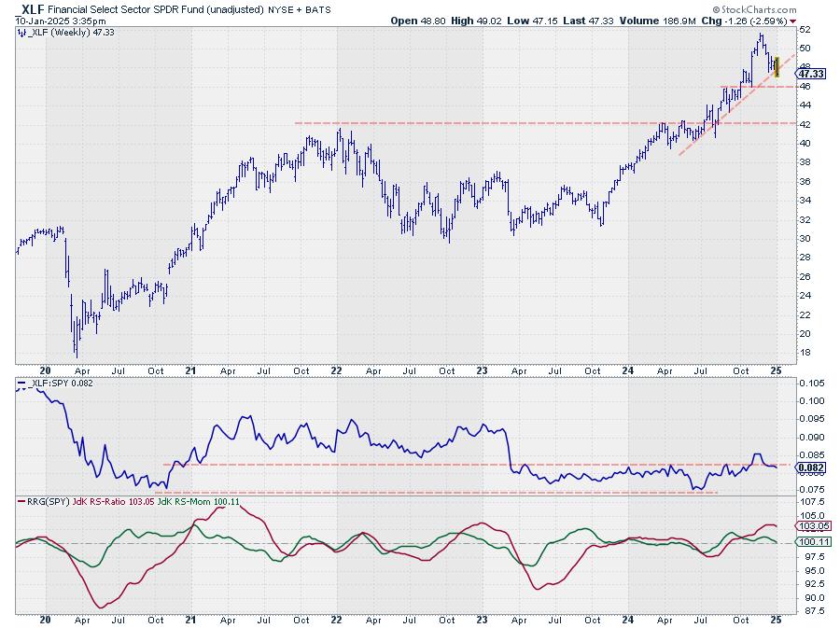This screenshot has width=840, height=628.
Task: Click the 47.33 last-price tag on the price axis
Action: tap(810, 74)
